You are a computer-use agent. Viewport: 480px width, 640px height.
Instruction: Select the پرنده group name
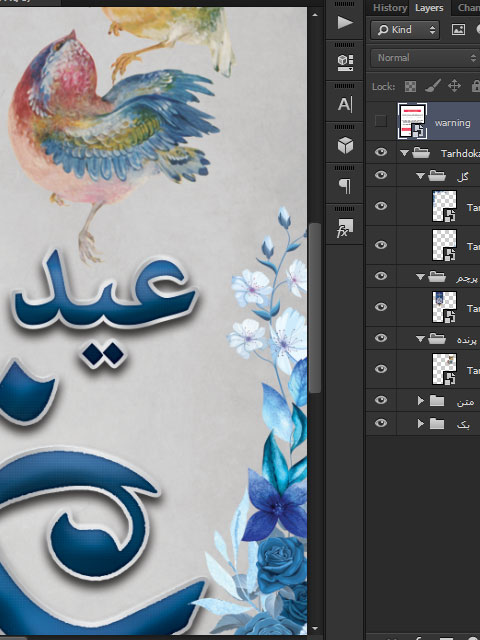click(467, 339)
